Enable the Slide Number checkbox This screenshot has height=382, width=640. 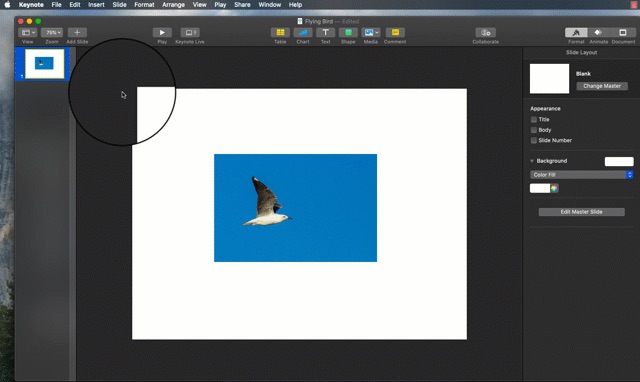point(534,140)
